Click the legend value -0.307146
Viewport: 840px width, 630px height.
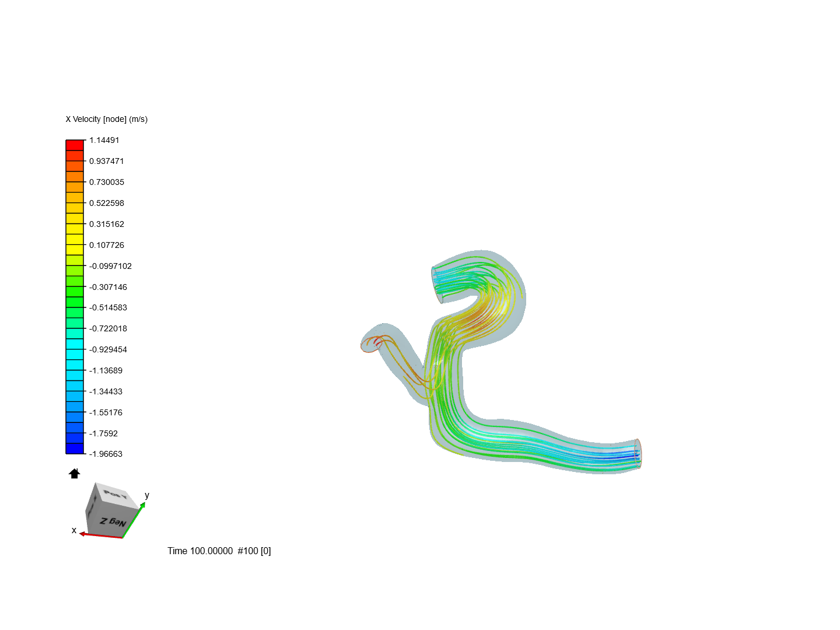[x=108, y=287]
